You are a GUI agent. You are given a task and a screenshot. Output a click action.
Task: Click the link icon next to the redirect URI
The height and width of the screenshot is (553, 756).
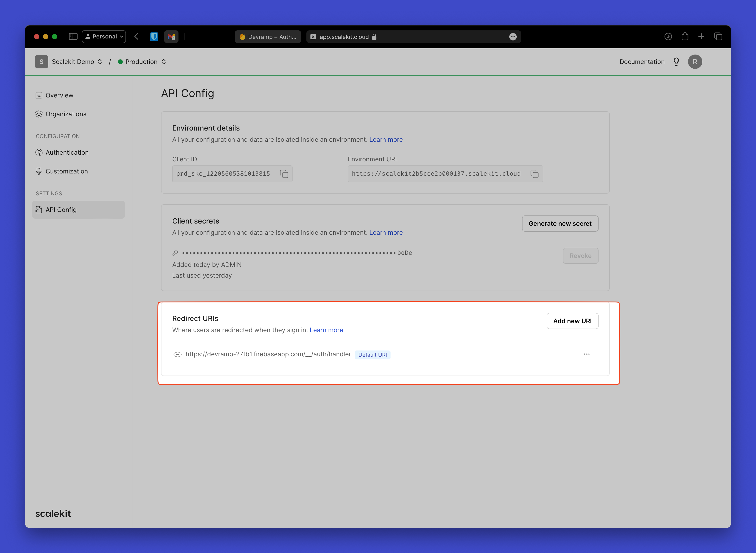[x=177, y=354]
